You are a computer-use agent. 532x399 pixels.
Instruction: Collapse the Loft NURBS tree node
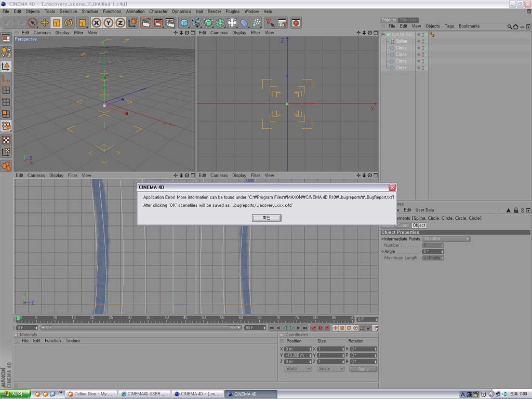coord(383,35)
